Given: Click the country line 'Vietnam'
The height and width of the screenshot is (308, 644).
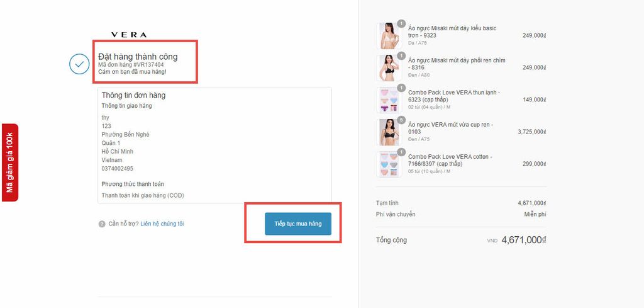Looking at the screenshot, I should pos(112,160).
